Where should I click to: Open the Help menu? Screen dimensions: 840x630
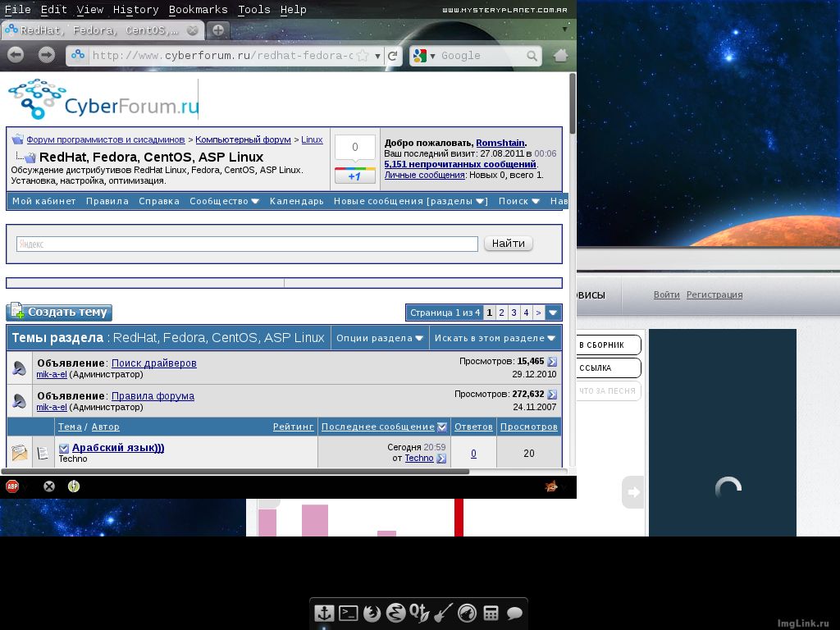point(294,10)
